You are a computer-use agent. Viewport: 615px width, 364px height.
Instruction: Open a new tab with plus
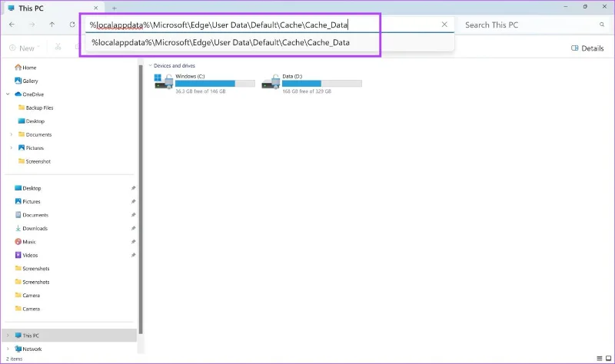coord(114,8)
